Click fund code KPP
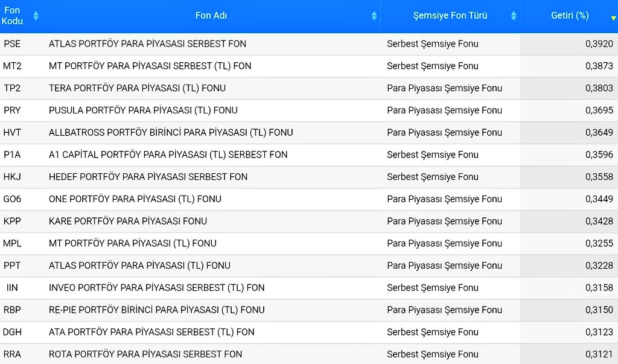 [12, 222]
